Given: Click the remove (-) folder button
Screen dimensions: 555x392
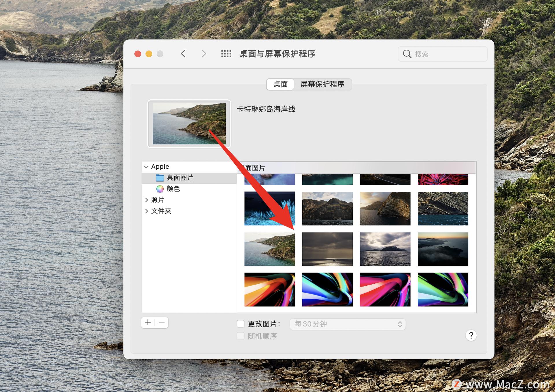Looking at the screenshot, I should (162, 322).
